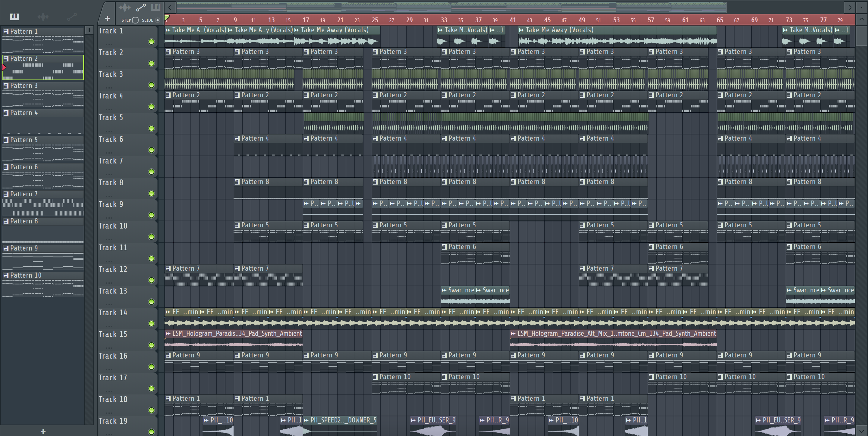The image size is (868, 436).
Task: Show pattern clips filter in the picker panel
Action: point(14,17)
